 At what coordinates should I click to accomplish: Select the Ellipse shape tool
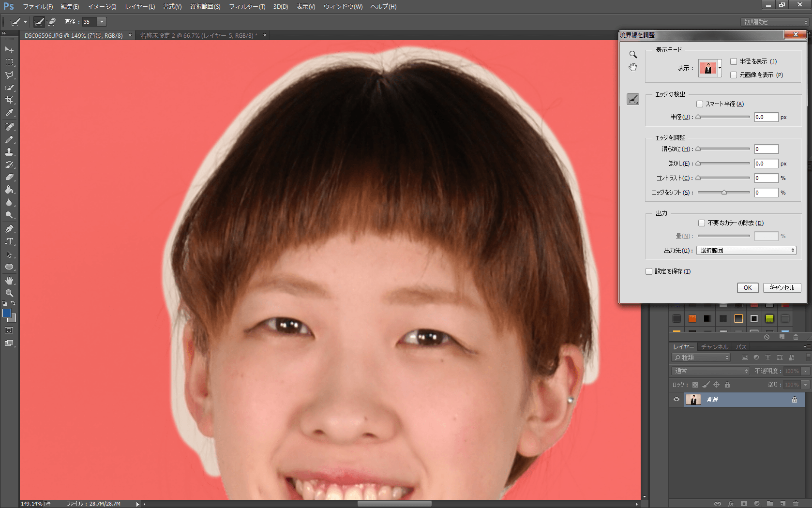[9, 267]
